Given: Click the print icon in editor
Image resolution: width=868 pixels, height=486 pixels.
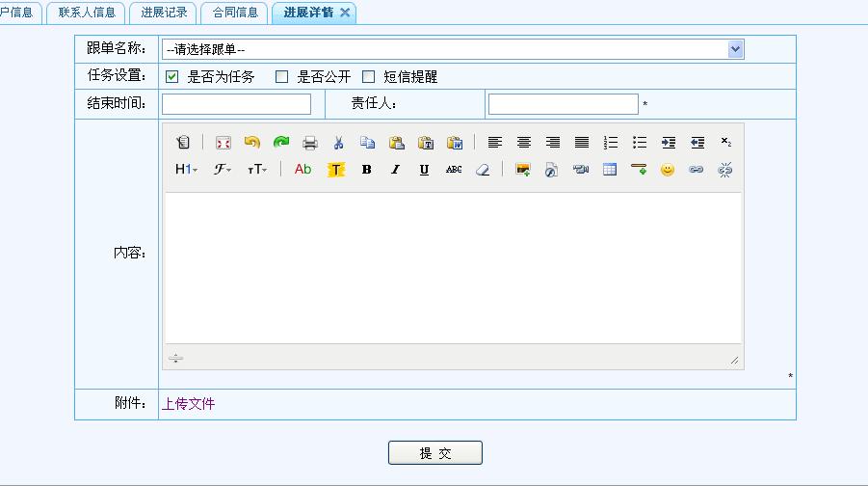Looking at the screenshot, I should [309, 143].
